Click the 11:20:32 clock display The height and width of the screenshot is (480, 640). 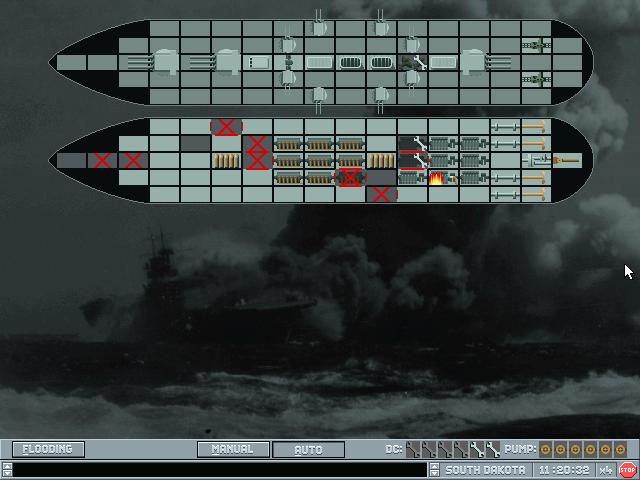click(x=564, y=470)
